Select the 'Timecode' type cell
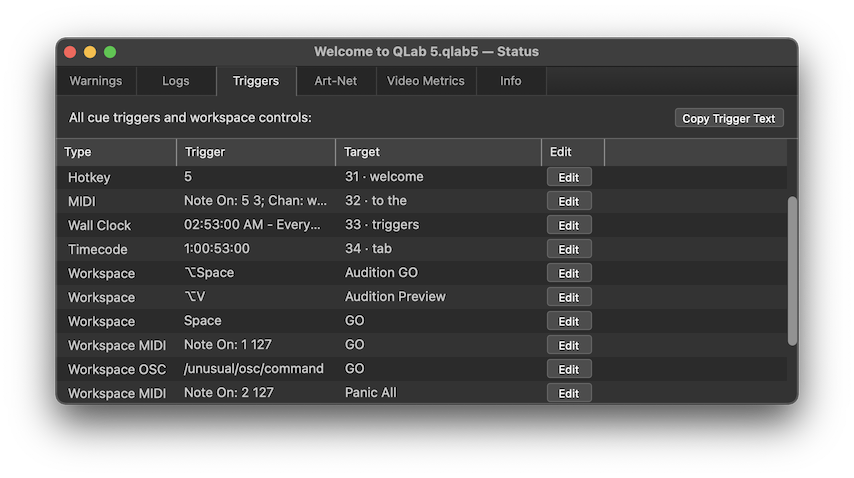The width and height of the screenshot is (854, 478). (98, 249)
